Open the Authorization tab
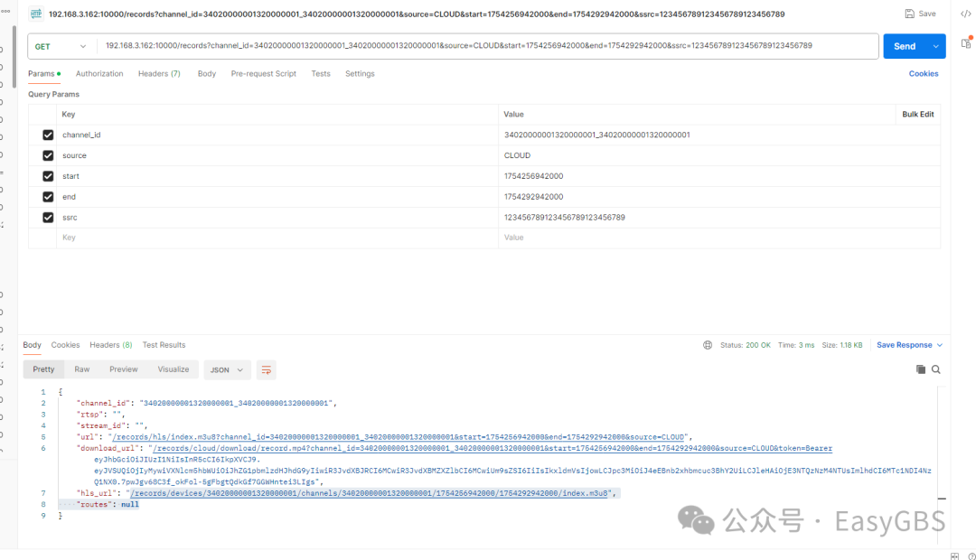The height and width of the screenshot is (560, 976). pos(99,73)
